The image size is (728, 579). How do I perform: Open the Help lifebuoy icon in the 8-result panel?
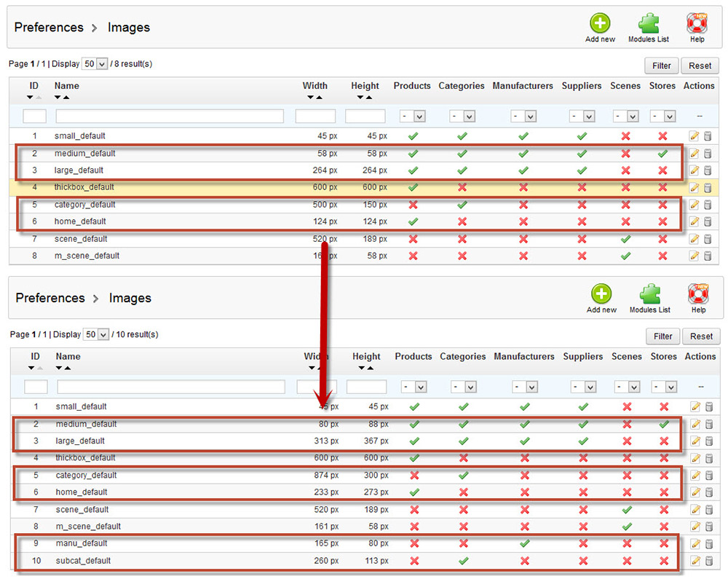pos(697,23)
